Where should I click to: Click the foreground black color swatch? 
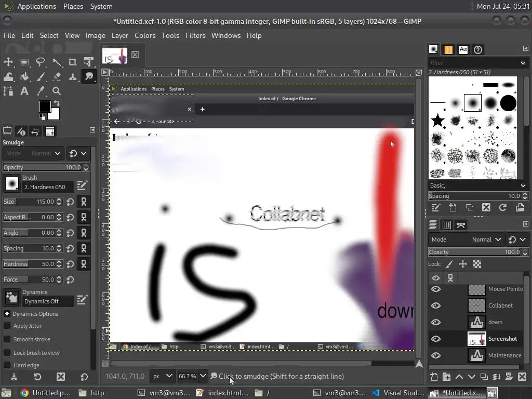[x=45, y=107]
